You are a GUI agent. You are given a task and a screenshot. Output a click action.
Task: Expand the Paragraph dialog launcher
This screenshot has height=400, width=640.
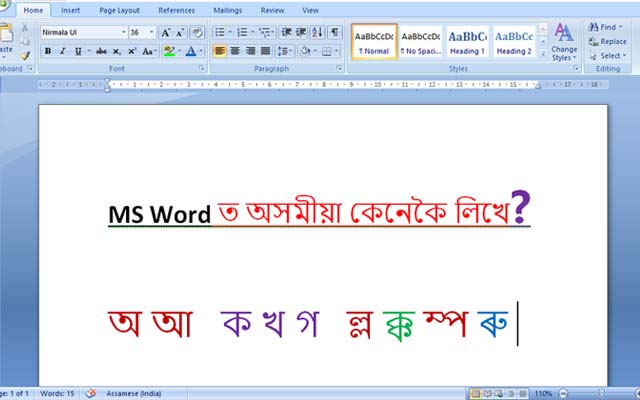(339, 69)
